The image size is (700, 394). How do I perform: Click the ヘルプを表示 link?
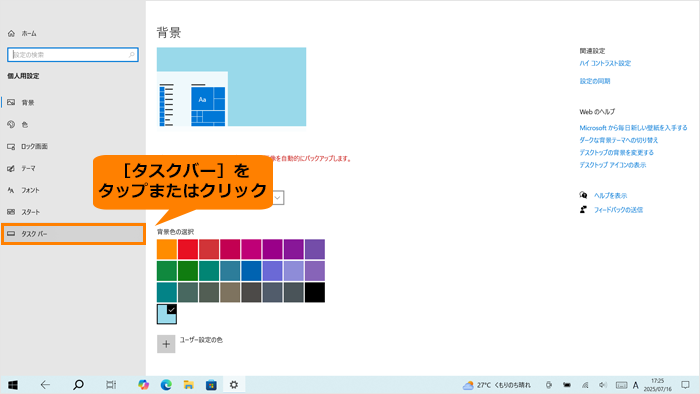(610, 195)
